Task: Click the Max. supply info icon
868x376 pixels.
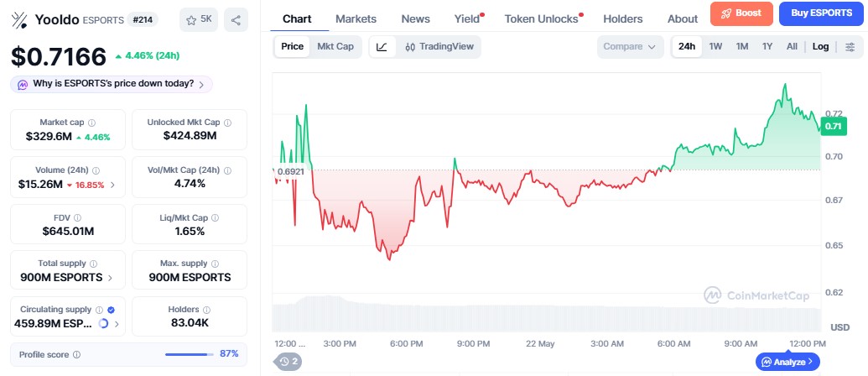Action: [x=215, y=264]
